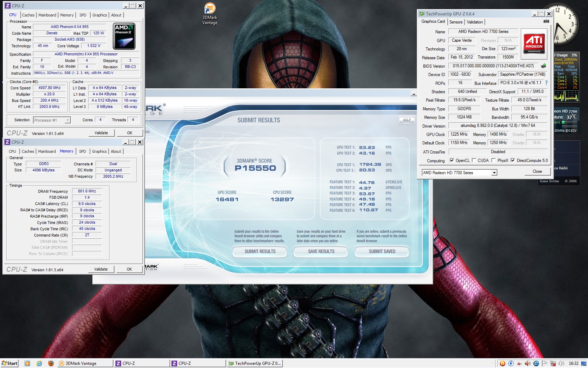Click OK in the bottom CPU-Z window

point(129,269)
